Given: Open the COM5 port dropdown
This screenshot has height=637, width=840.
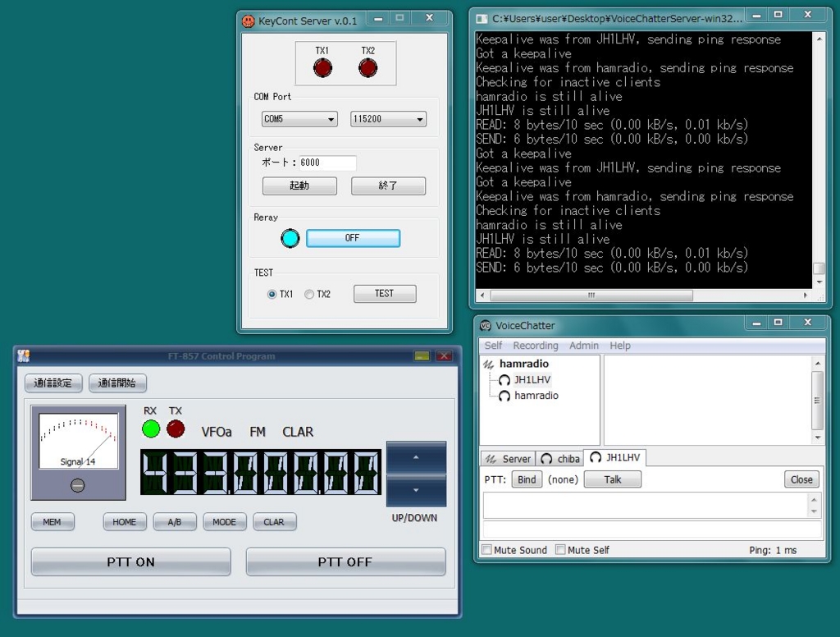Looking at the screenshot, I should pos(299,119).
